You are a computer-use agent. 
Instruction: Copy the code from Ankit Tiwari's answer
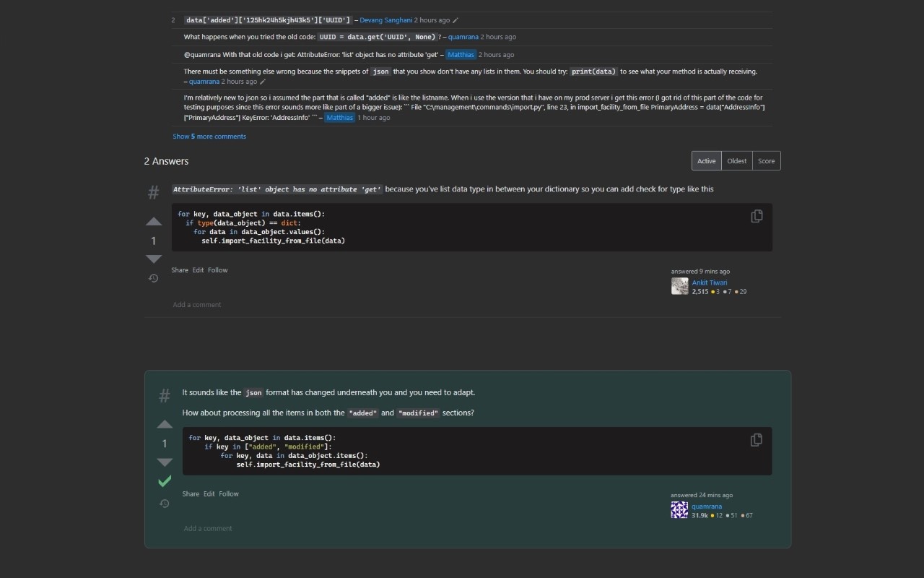[757, 216]
